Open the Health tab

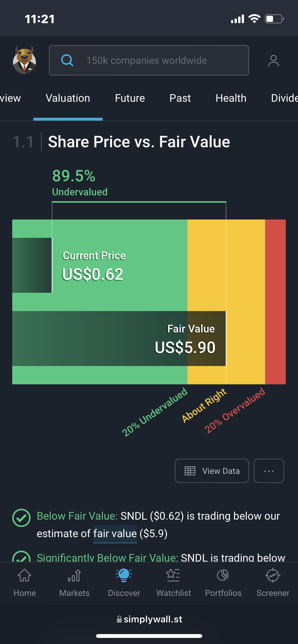[x=231, y=98]
